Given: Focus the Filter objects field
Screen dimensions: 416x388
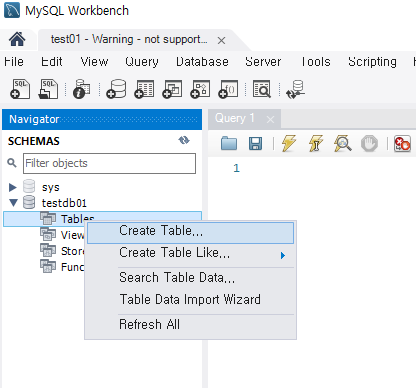Looking at the screenshot, I should tap(109, 163).
